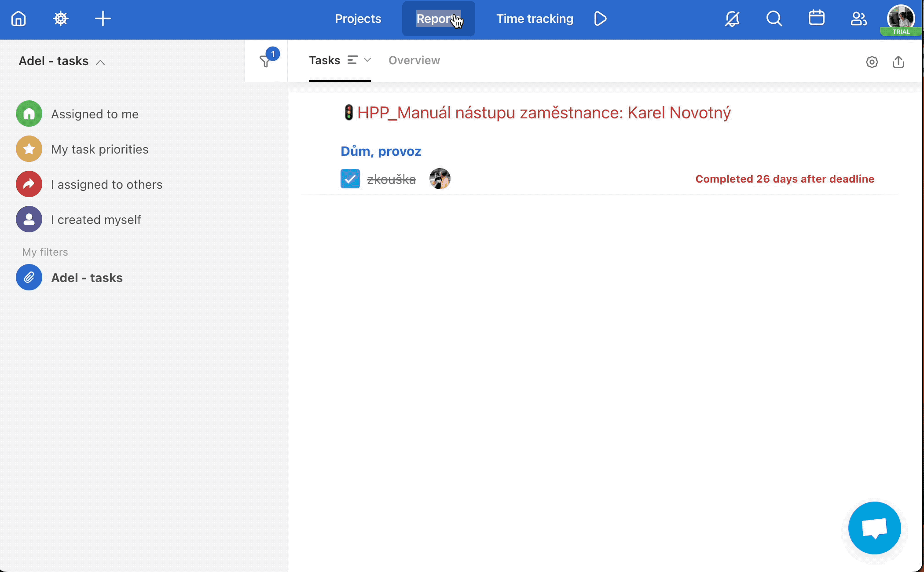
Task: Select the Time tracking menu item
Action: (x=535, y=18)
